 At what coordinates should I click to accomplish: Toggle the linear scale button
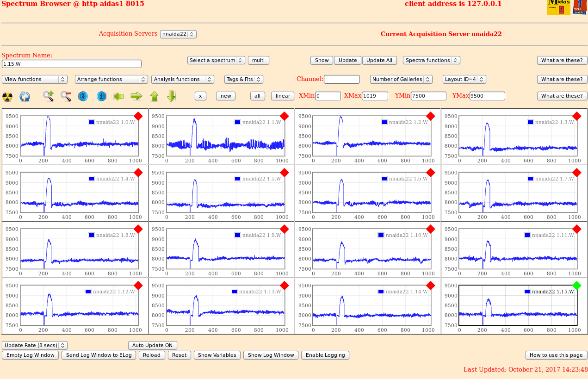(283, 96)
